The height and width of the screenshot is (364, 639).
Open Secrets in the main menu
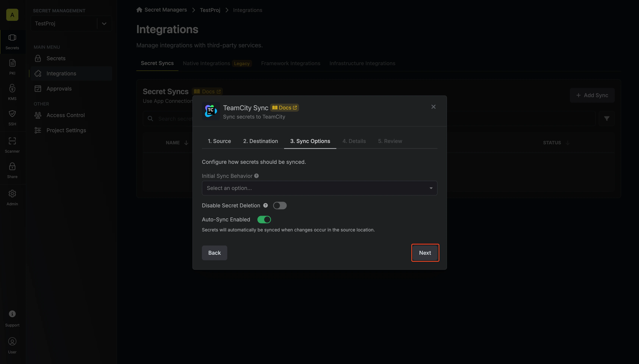coord(72,58)
